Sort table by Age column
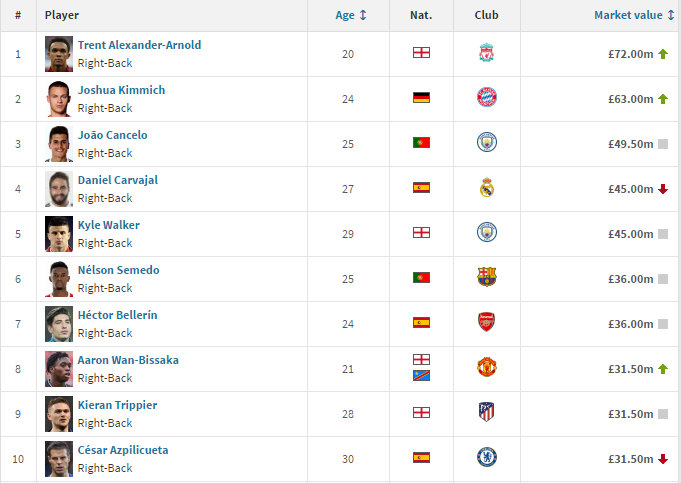The width and height of the screenshot is (681, 483). [350, 15]
